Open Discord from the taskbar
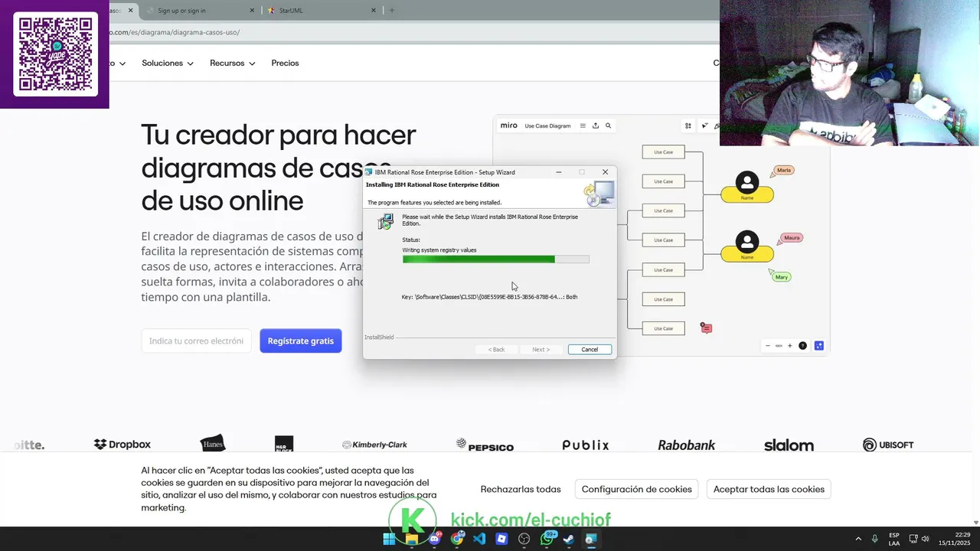This screenshot has width=980, height=551. 434,539
